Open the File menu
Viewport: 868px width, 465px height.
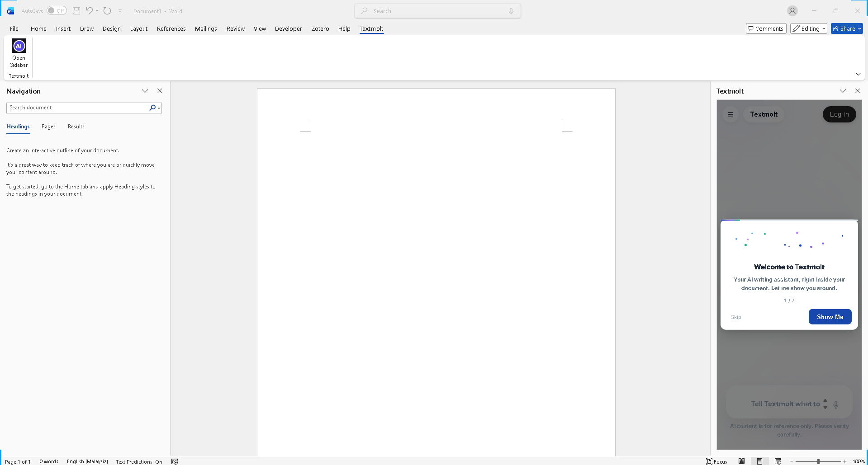tap(14, 28)
